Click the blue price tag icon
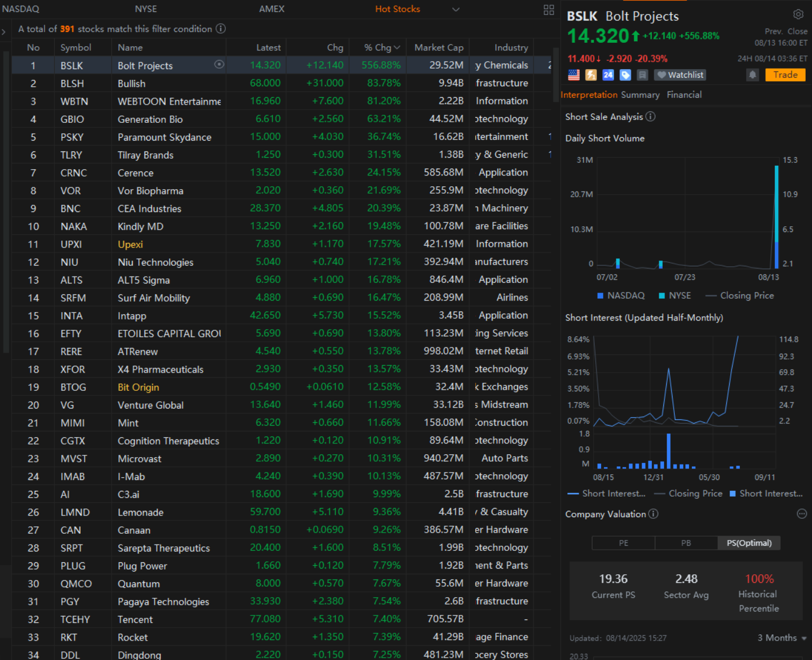The height and width of the screenshot is (660, 812). pyautogui.click(x=625, y=75)
